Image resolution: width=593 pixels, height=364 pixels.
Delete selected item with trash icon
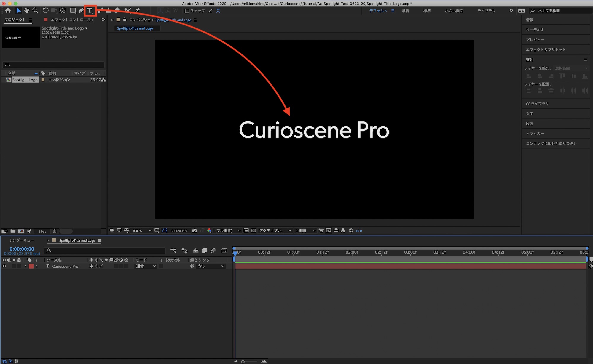(55, 231)
